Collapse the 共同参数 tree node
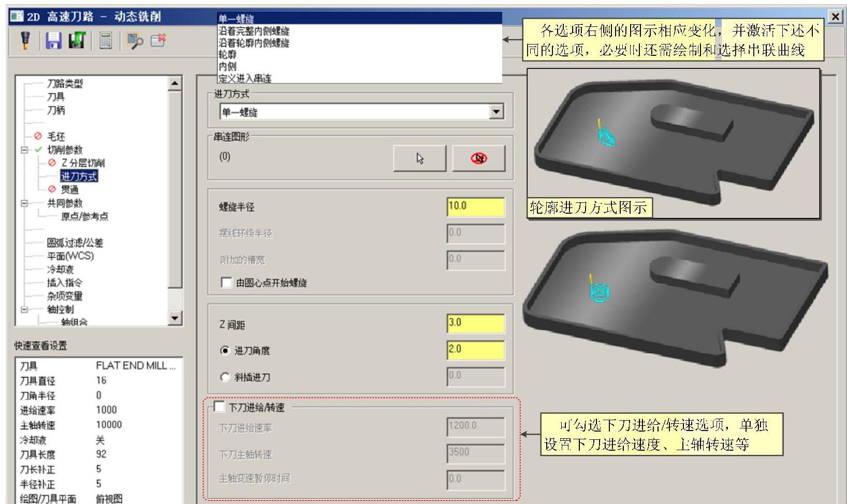847x504 pixels. point(24,203)
